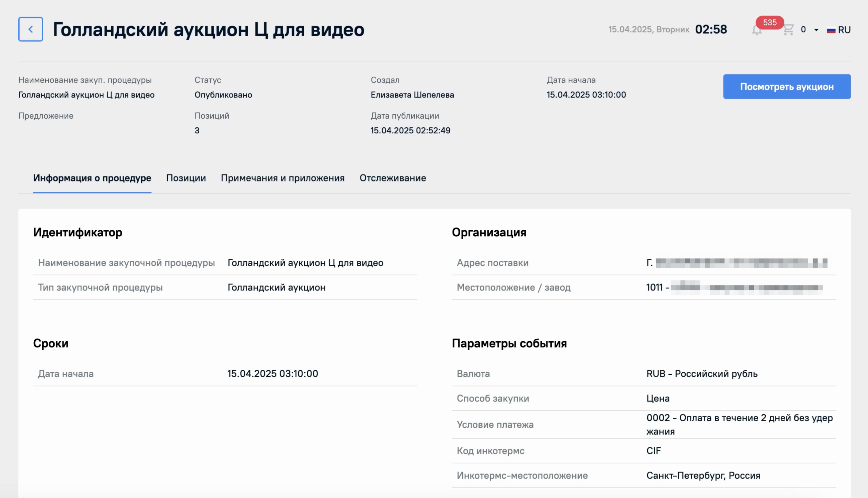This screenshot has width=868, height=498.
Task: Select the Информация о процедуре tab
Action: (92, 178)
